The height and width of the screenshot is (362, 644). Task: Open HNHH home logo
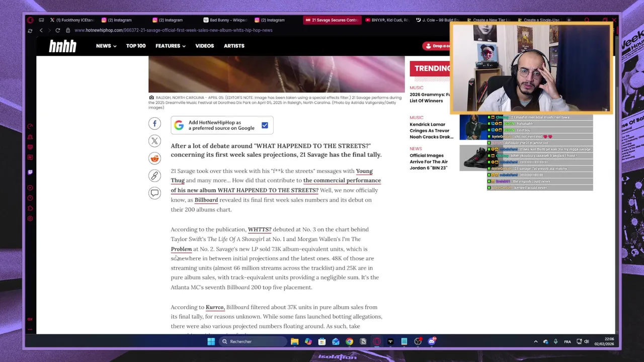point(62,46)
